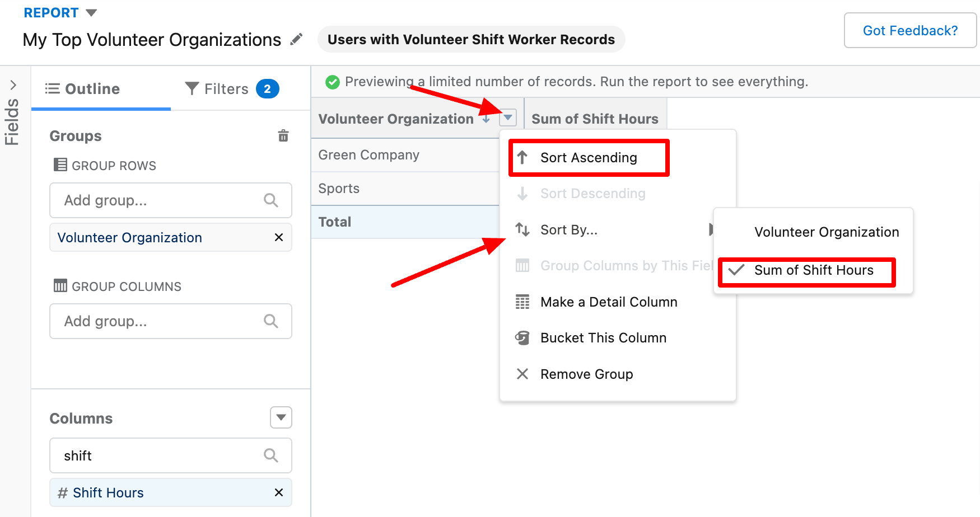Expand the Fields panel chevron
Viewport: 980px width, 517px height.
click(13, 85)
